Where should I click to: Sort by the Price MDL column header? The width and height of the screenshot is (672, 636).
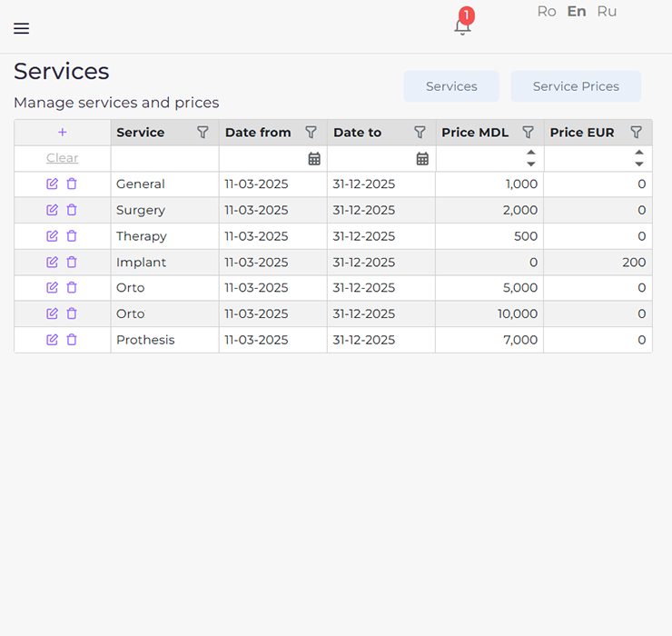coord(475,133)
